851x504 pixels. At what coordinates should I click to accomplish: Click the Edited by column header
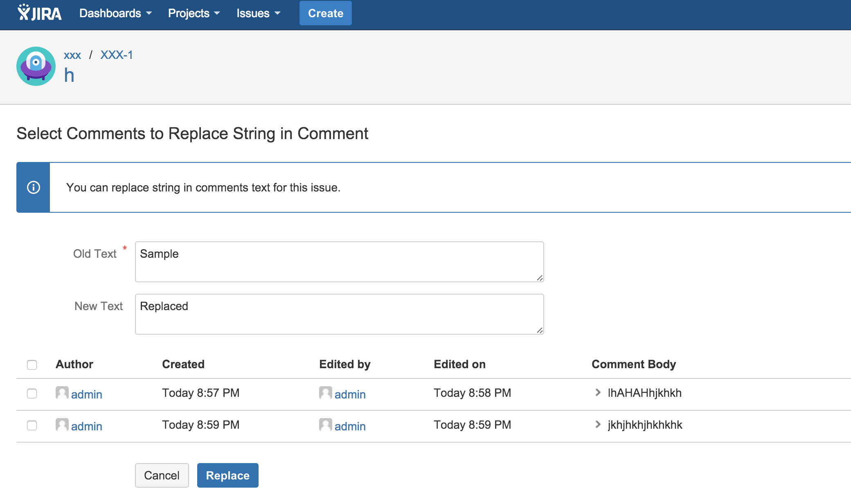[x=345, y=364]
